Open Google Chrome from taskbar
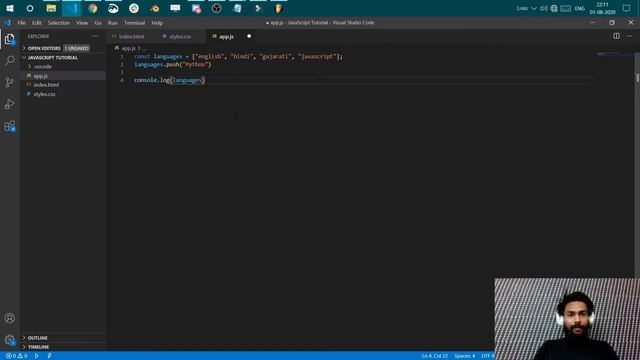Image resolution: width=640 pixels, height=360 pixels. [x=93, y=8]
